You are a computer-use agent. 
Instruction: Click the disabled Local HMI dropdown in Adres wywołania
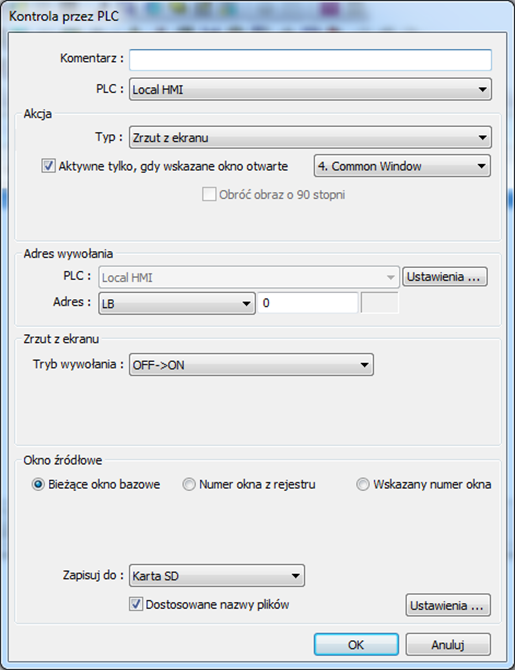[x=249, y=277]
